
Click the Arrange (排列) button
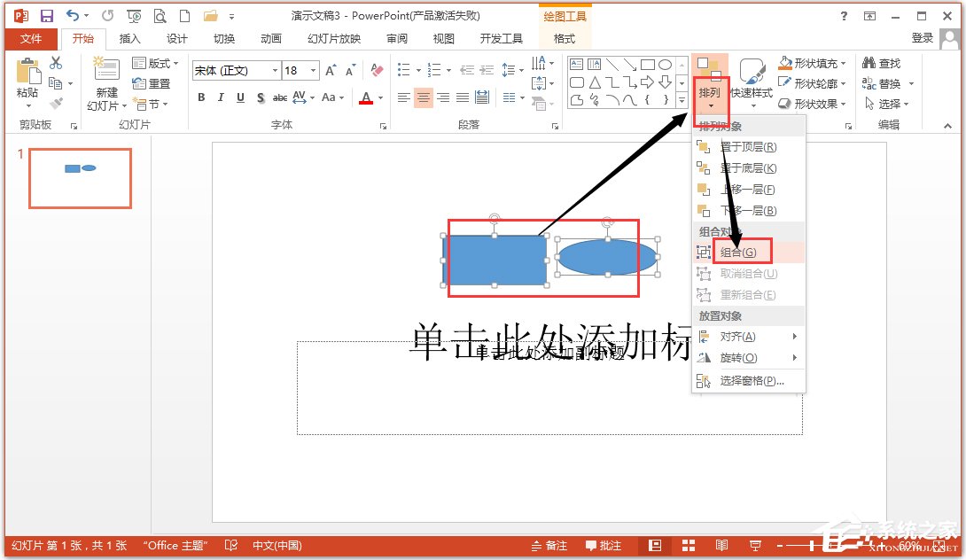pos(710,85)
